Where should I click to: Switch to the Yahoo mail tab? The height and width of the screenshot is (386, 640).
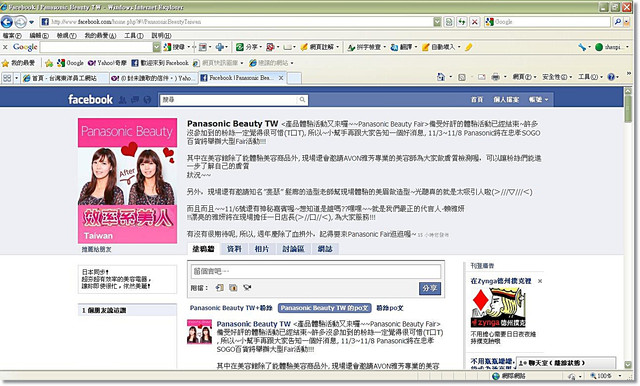pos(153,78)
